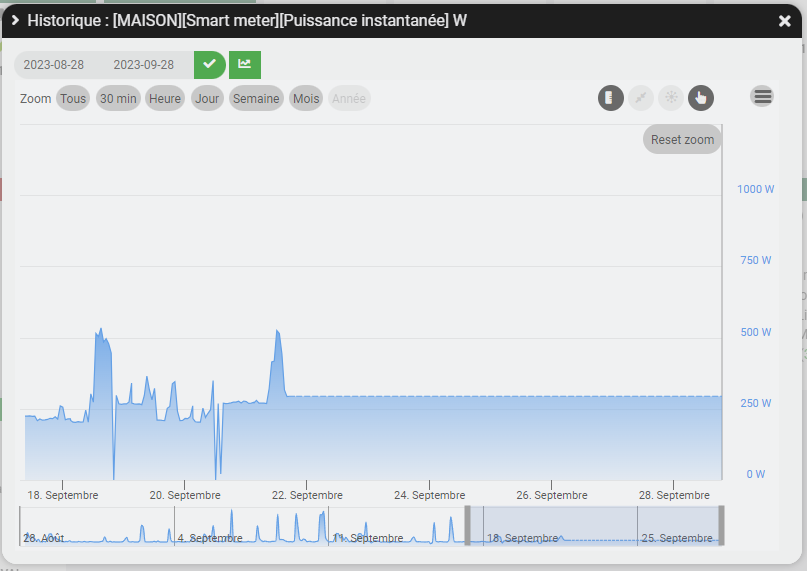Close the Historique dialog with X
This screenshot has width=807, height=571.
(784, 21)
